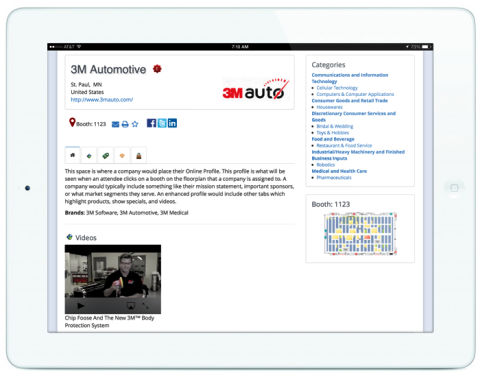The image size is (480, 373).
Task: Switch to the videos tab icon
Action: pos(89,156)
